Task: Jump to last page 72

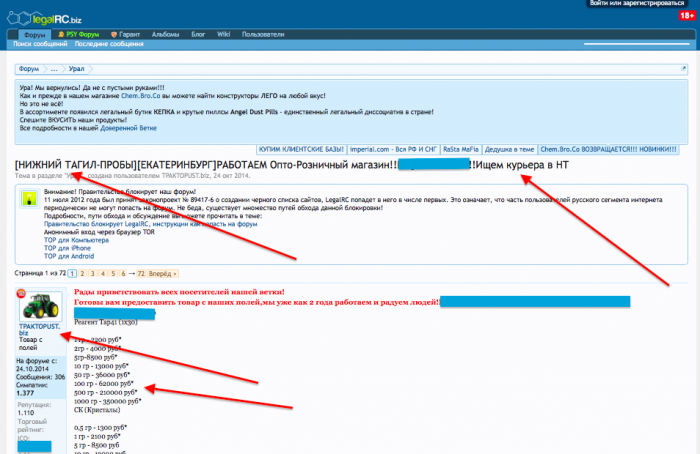Action: coord(141,272)
